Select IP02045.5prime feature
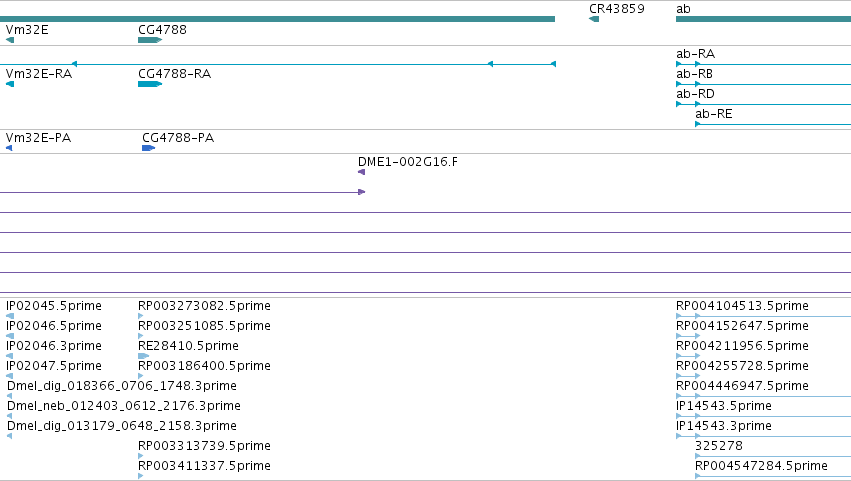Image resolution: width=851 pixels, height=481 pixels. (54, 306)
